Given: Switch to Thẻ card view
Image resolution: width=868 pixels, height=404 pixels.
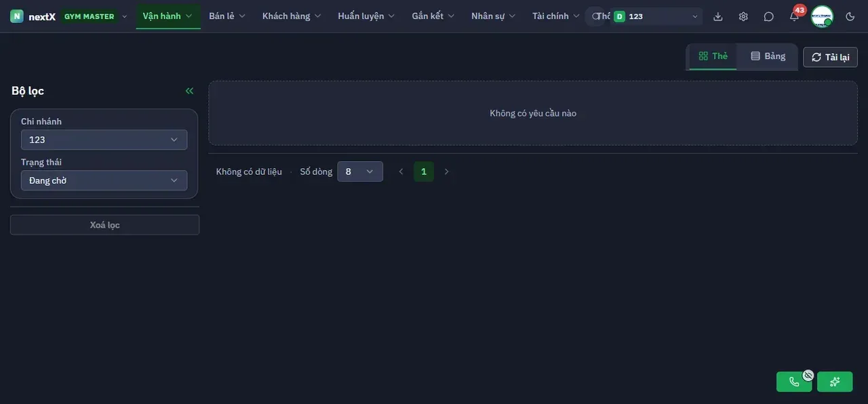Looking at the screenshot, I should (713, 56).
